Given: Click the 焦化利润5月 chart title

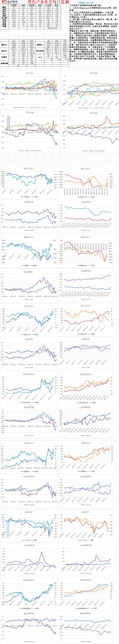Looking at the screenshot, I should [86, 374].
